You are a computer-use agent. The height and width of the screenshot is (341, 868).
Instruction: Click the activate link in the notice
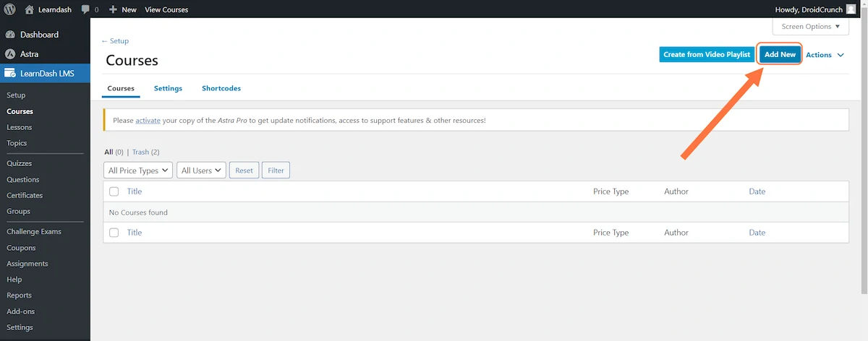(x=148, y=120)
